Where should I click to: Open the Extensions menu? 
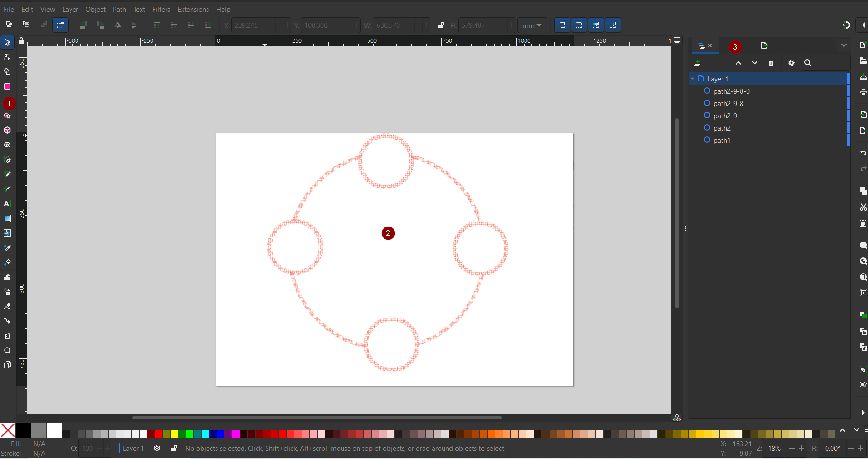(x=193, y=9)
